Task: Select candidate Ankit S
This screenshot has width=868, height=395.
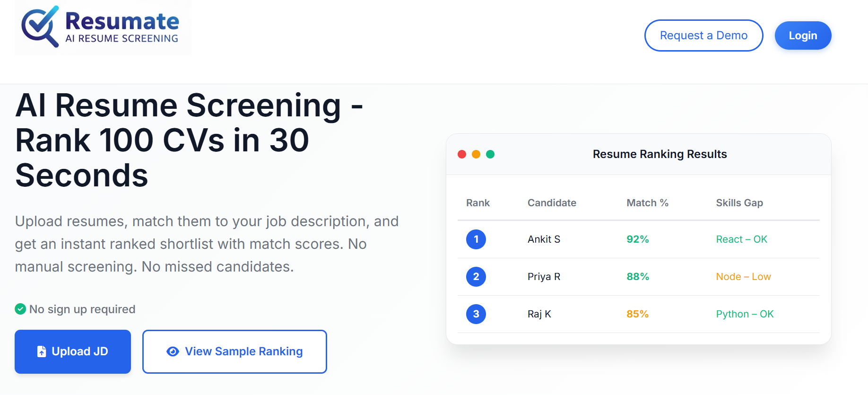Action: (x=544, y=239)
